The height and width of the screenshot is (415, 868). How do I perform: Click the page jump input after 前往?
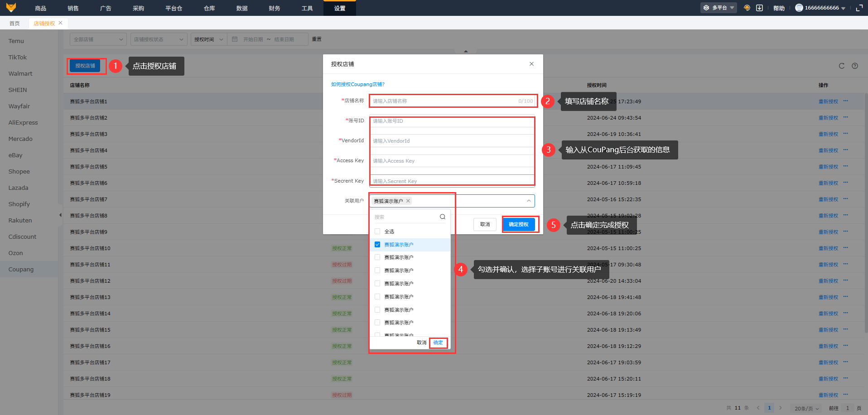pos(848,408)
